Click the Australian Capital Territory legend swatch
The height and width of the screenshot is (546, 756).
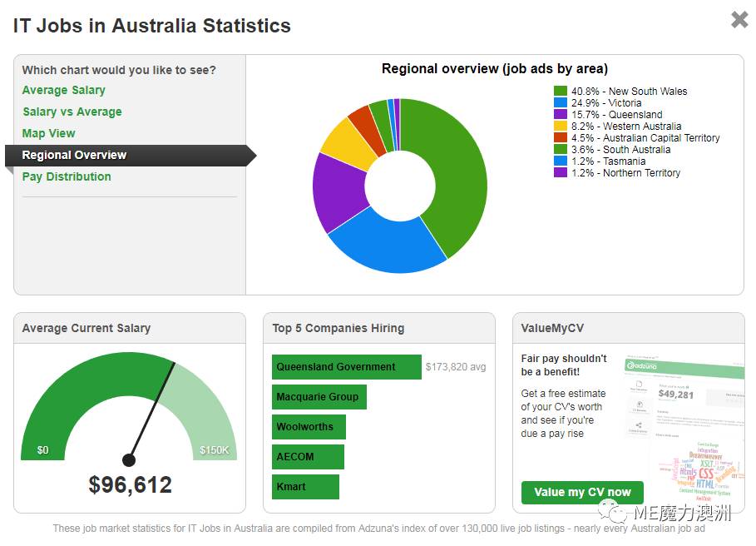point(561,138)
